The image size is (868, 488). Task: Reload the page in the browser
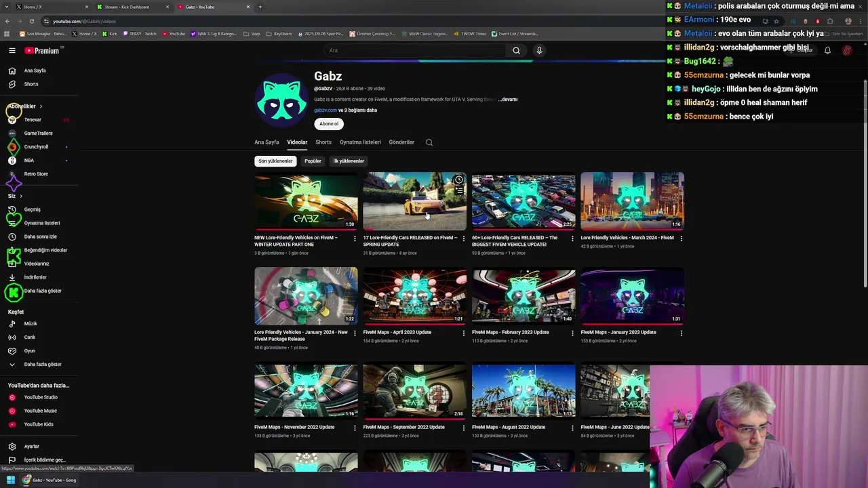click(x=31, y=21)
